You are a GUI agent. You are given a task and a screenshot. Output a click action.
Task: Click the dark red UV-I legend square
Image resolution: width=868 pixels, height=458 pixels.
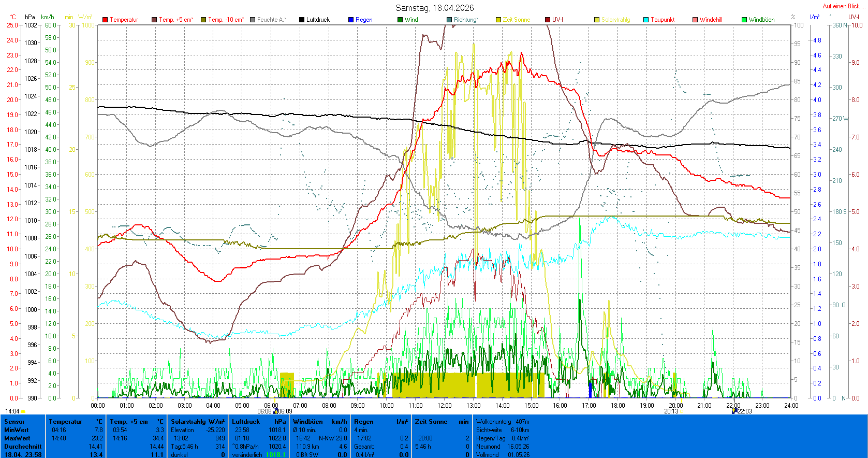coord(548,20)
